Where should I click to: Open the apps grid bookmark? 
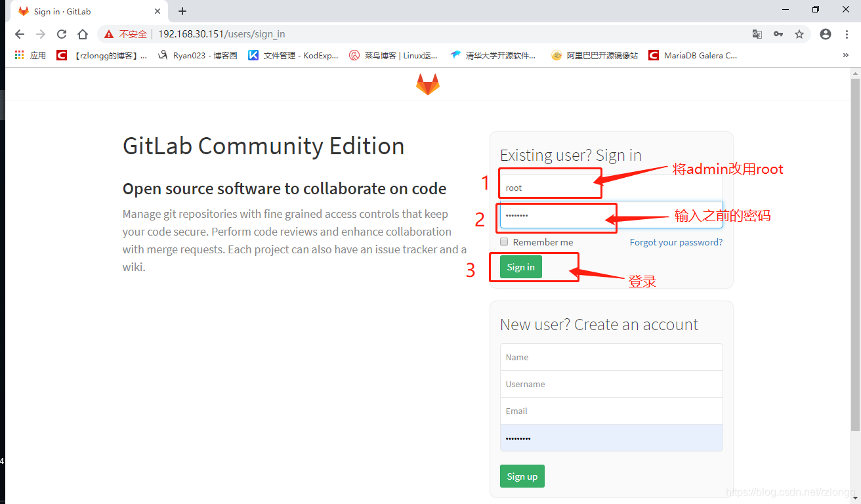coord(30,56)
